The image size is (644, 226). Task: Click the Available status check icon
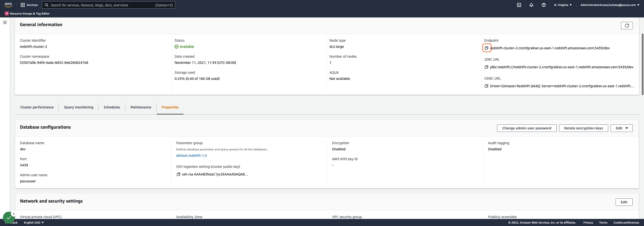(x=177, y=47)
